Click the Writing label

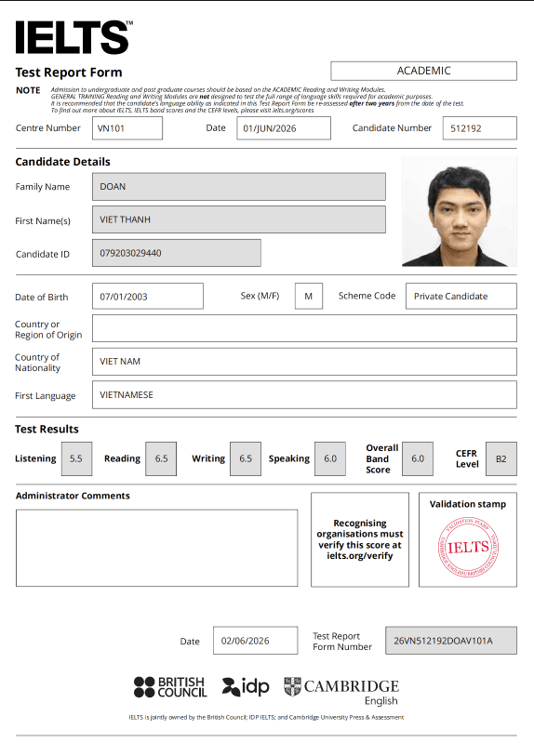click(x=208, y=458)
